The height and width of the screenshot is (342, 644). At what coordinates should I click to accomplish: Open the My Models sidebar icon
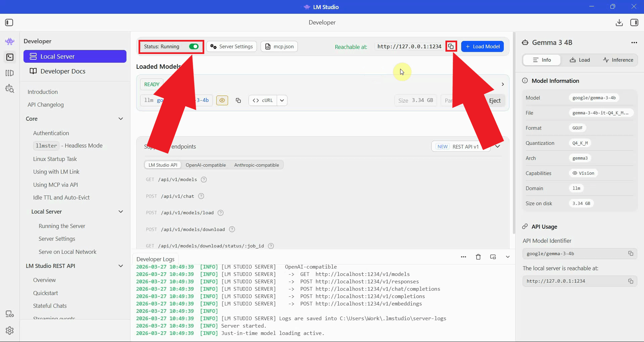[x=10, y=73]
